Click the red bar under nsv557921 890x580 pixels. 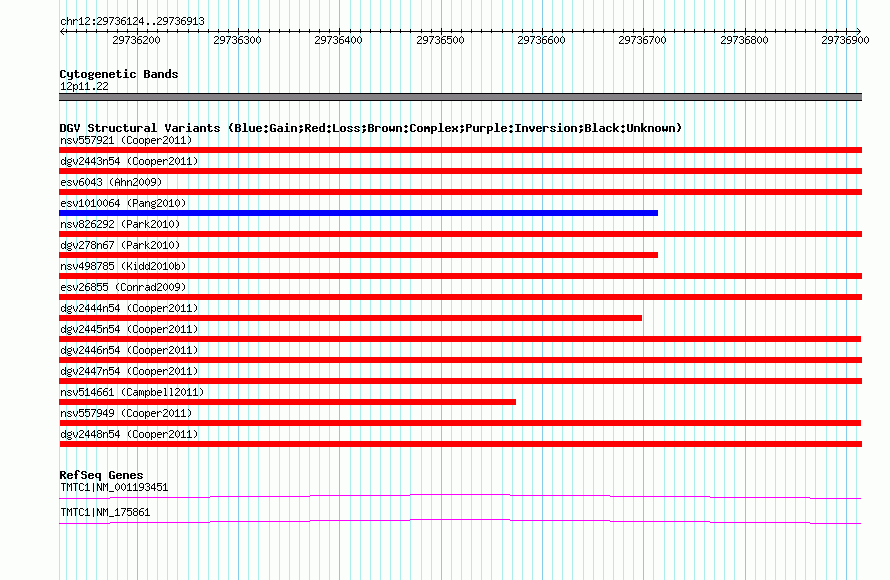point(460,150)
